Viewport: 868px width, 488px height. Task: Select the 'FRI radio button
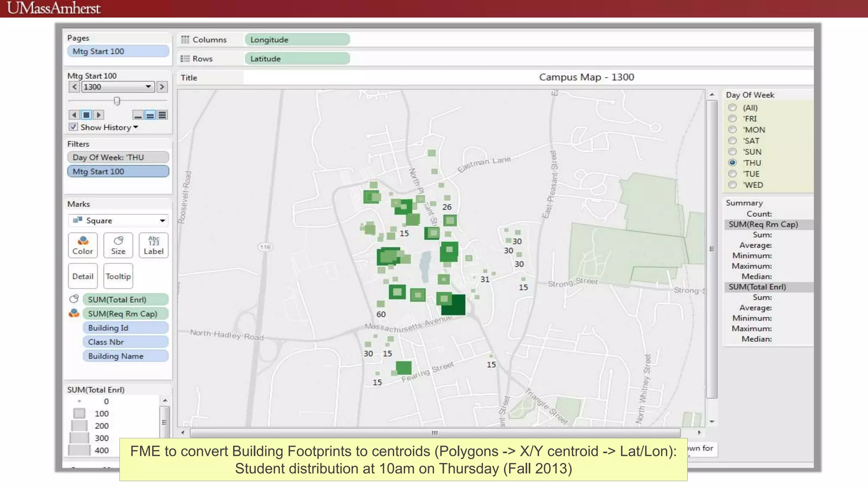click(x=732, y=119)
